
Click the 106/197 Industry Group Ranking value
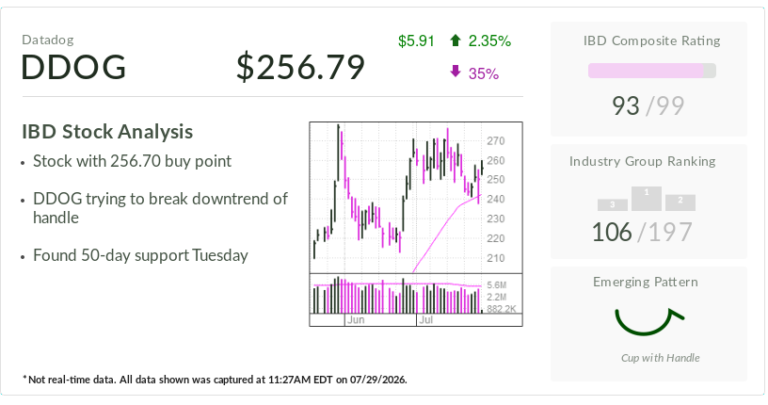pyautogui.click(x=642, y=232)
